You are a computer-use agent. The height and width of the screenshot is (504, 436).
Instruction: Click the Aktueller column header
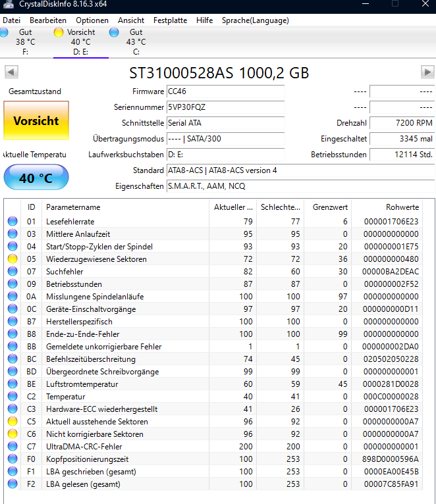233,207
